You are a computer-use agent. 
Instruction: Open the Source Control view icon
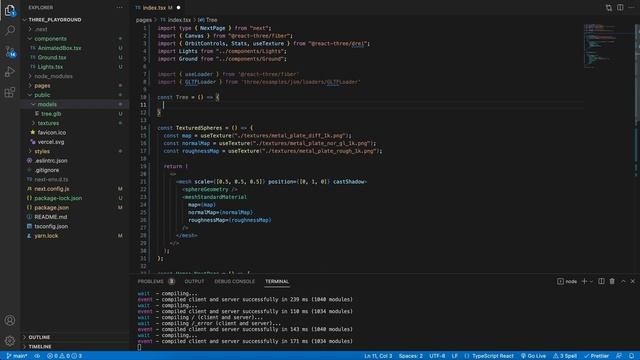[10, 52]
